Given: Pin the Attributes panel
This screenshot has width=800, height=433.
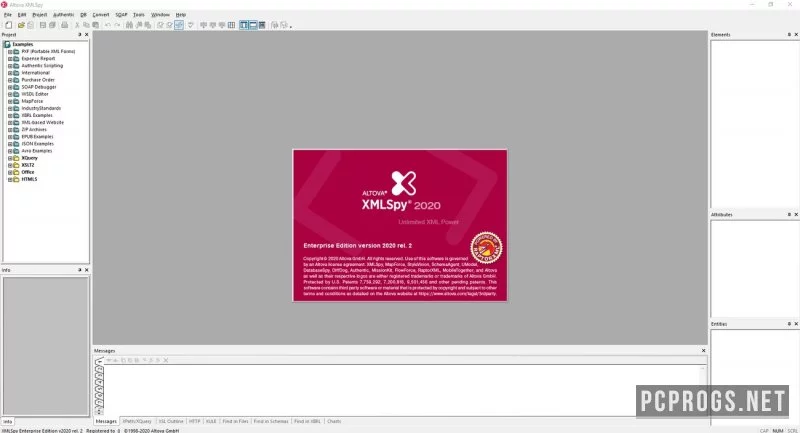Looking at the screenshot, I should coord(789,215).
